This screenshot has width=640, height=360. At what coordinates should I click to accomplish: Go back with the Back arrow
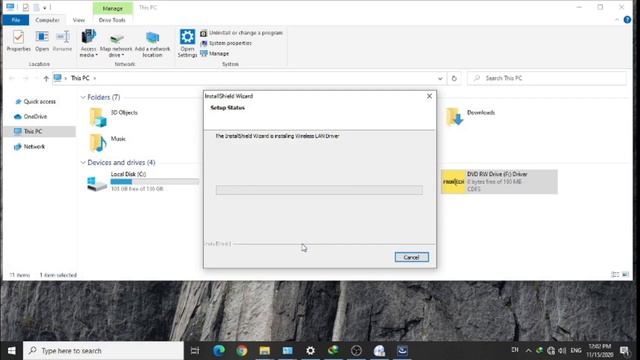[x=12, y=78]
